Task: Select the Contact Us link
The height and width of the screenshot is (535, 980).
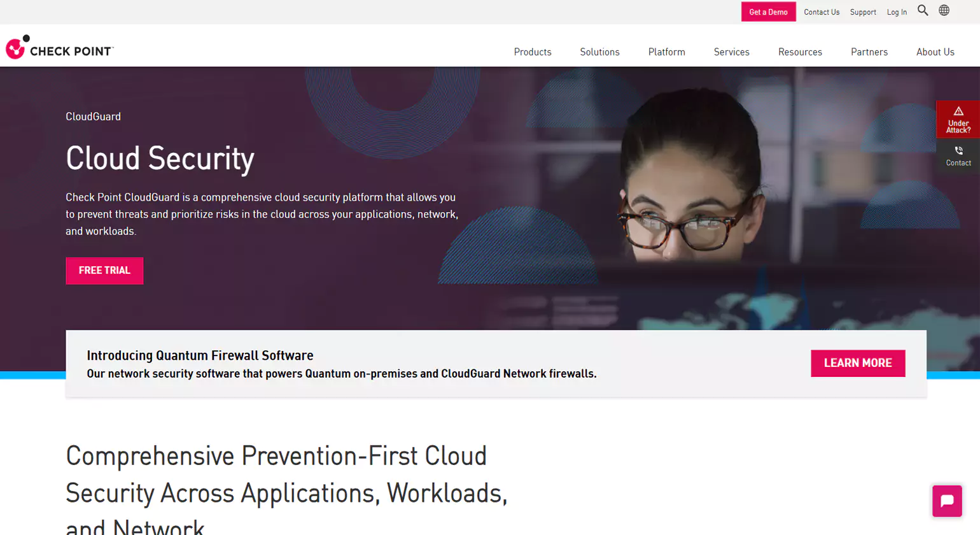Action: click(x=822, y=11)
